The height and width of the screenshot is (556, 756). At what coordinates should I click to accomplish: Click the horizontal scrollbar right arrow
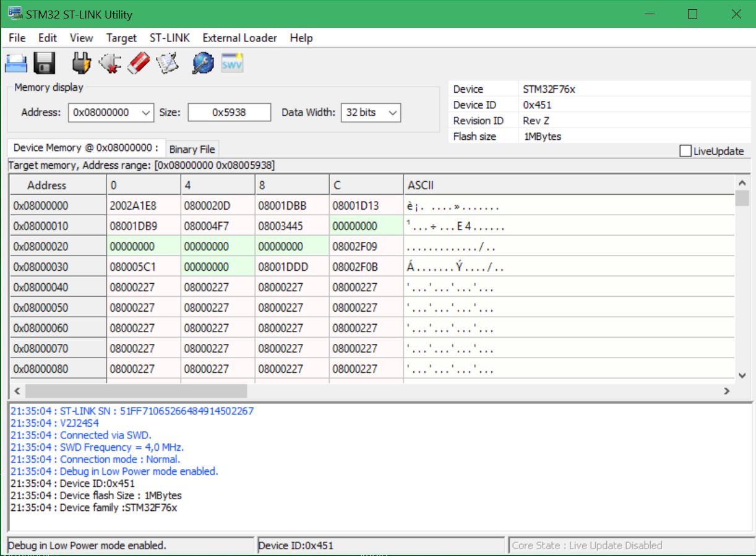pyautogui.click(x=727, y=391)
